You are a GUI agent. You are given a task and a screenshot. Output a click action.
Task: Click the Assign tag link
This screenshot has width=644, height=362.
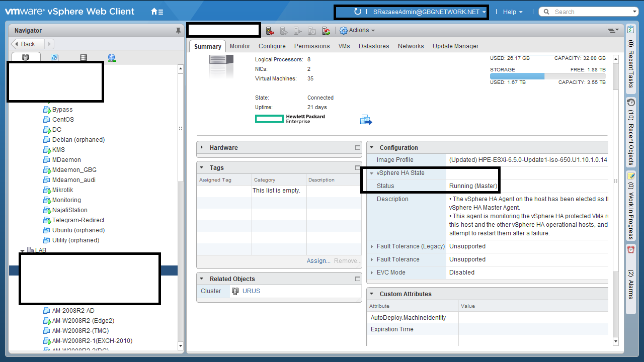coord(318,261)
